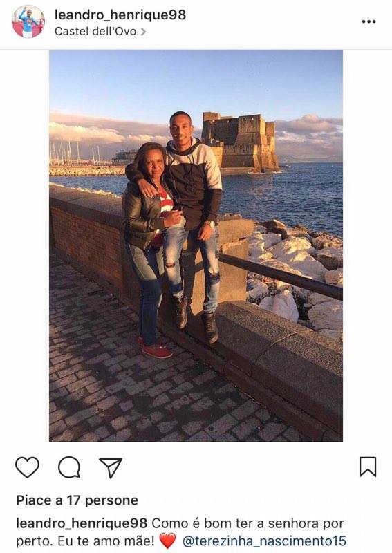Open leandro_henrique98's profile avatar

click(28, 21)
